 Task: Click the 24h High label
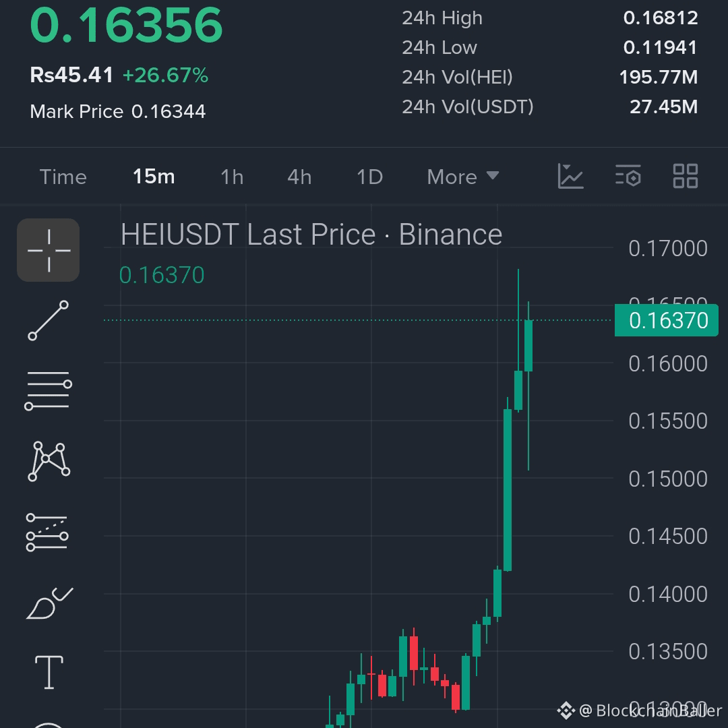click(442, 18)
